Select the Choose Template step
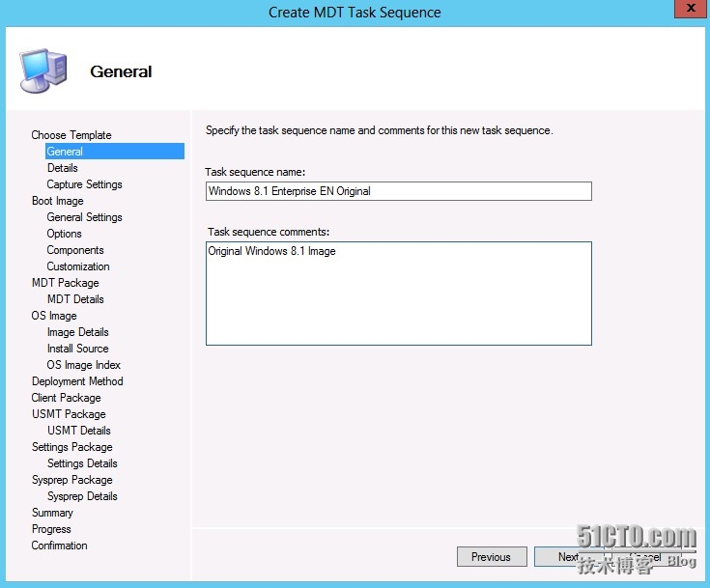This screenshot has width=710, height=588. 71,135
